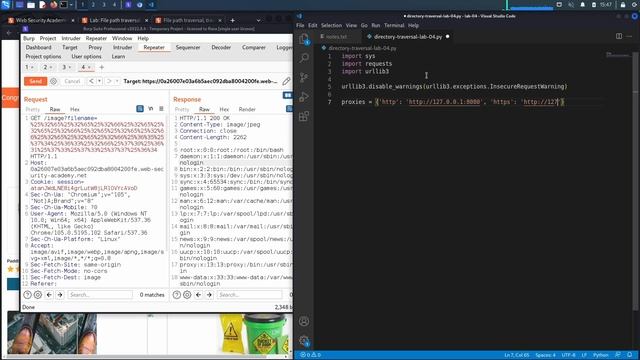Click VS Code editor vertical scrollbar
Image resolution: width=640 pixels, height=360 pixels.
[636, 180]
